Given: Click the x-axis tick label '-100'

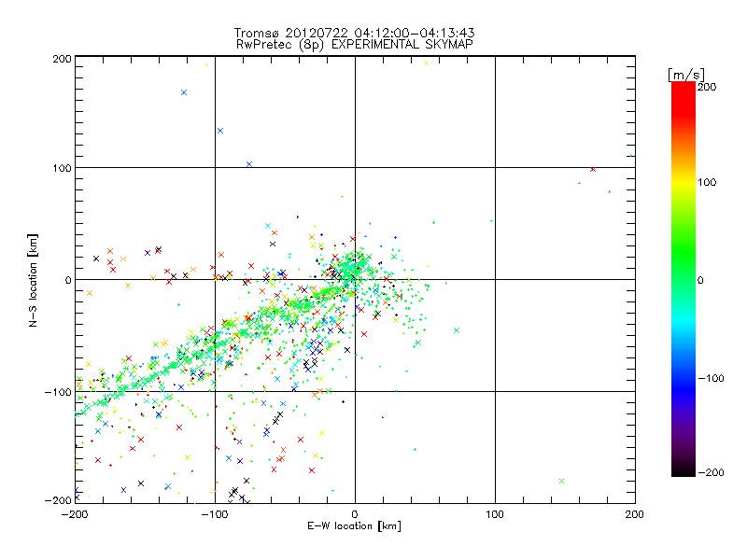Looking at the screenshot, I should tap(215, 514).
